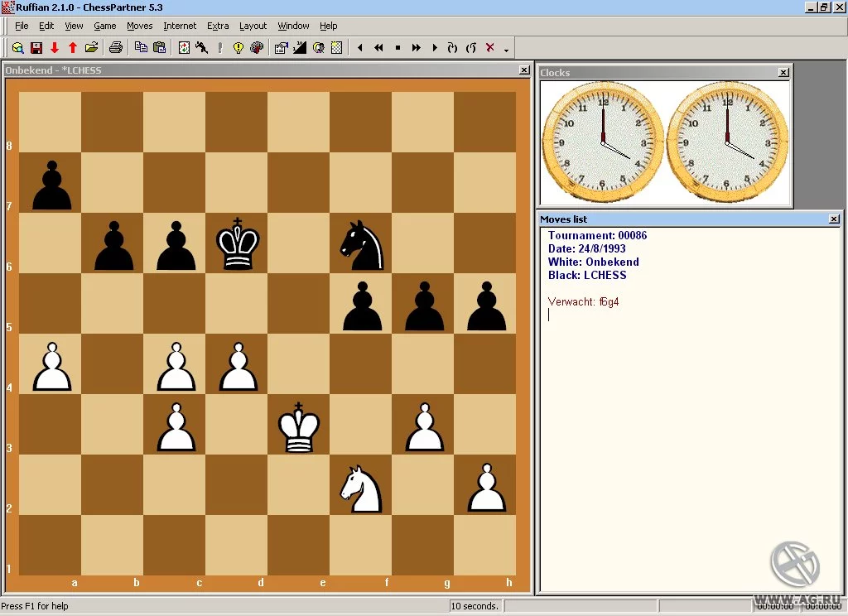Close the Moves list panel
The width and height of the screenshot is (848, 616).
[834, 219]
